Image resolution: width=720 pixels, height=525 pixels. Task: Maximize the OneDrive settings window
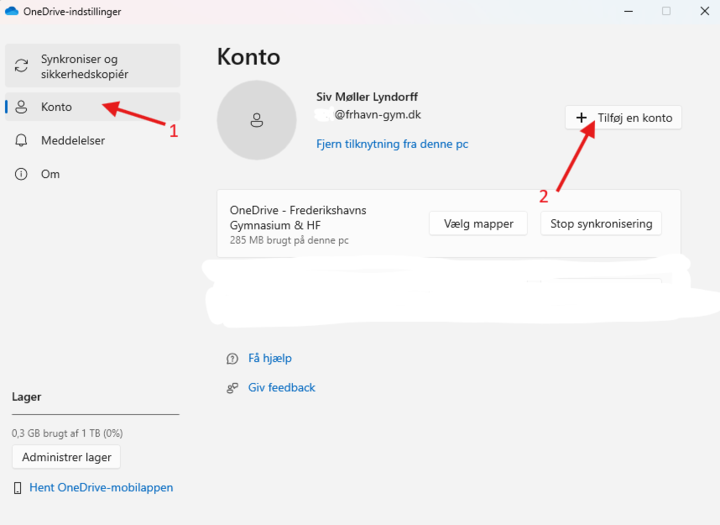(666, 11)
